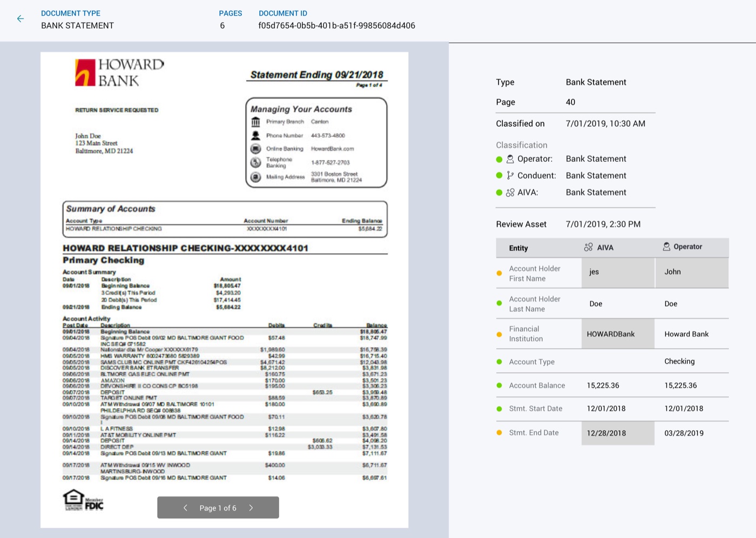
Task: Click AIVA start date '12/01/2018'
Action: coord(606,408)
